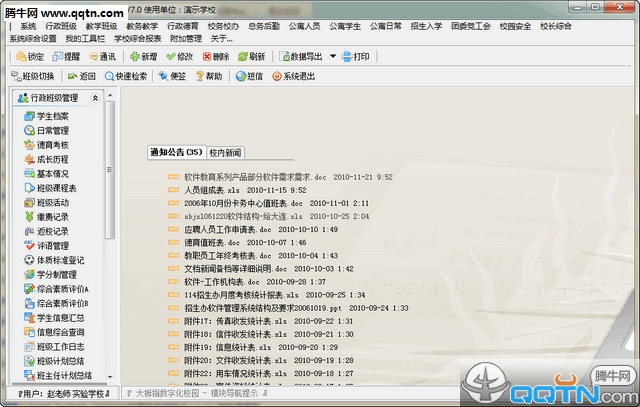Click the 系统退出 exit icon
The width and height of the screenshot is (640, 407).
[x=291, y=75]
